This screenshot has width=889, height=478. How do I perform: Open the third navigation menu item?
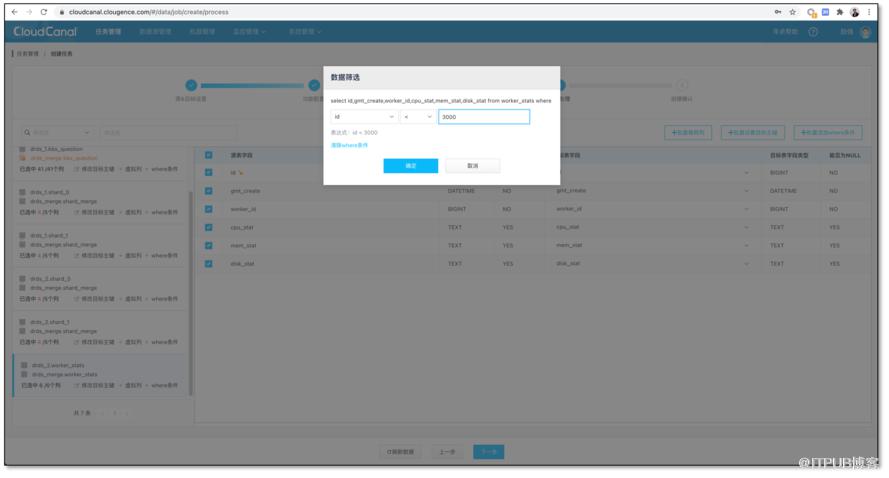pos(202,32)
